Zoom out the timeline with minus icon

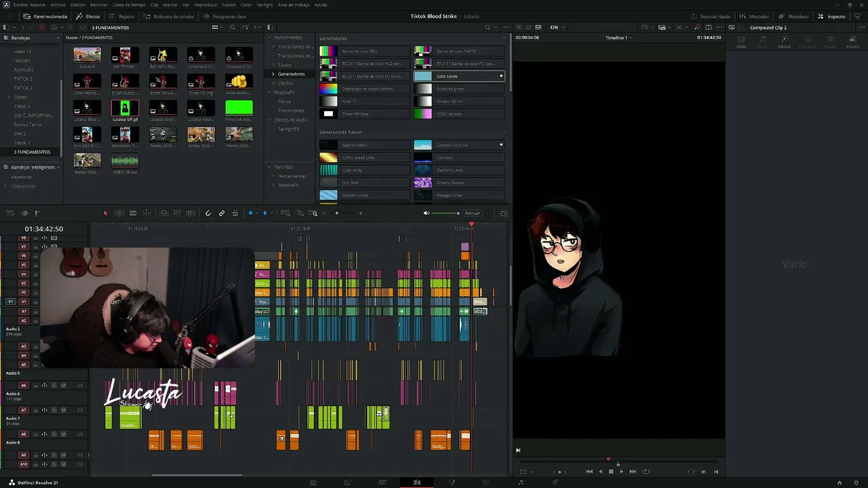click(x=324, y=213)
